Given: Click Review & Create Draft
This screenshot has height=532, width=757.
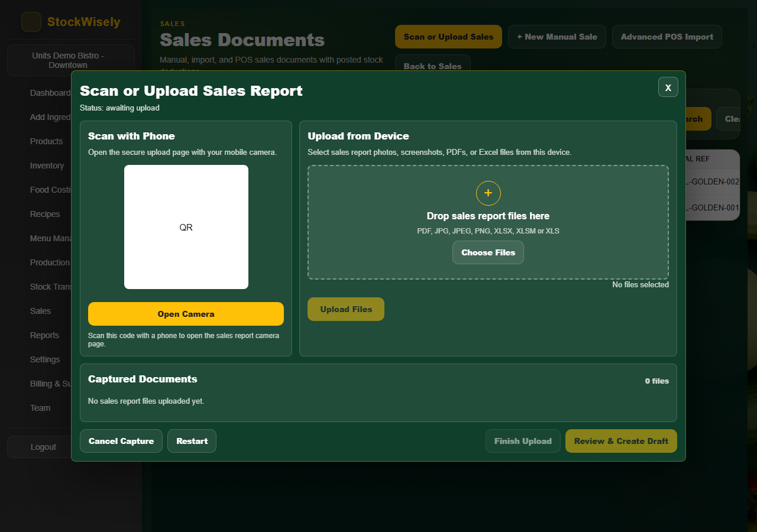Looking at the screenshot, I should pos(621,441).
